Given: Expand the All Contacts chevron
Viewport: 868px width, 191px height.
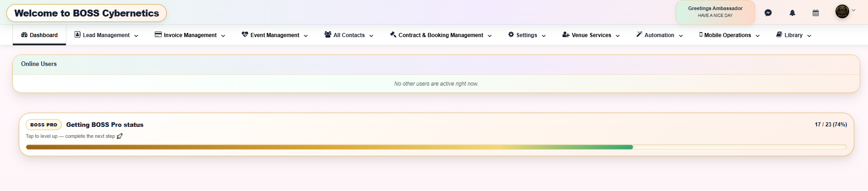Looking at the screenshot, I should tap(371, 36).
